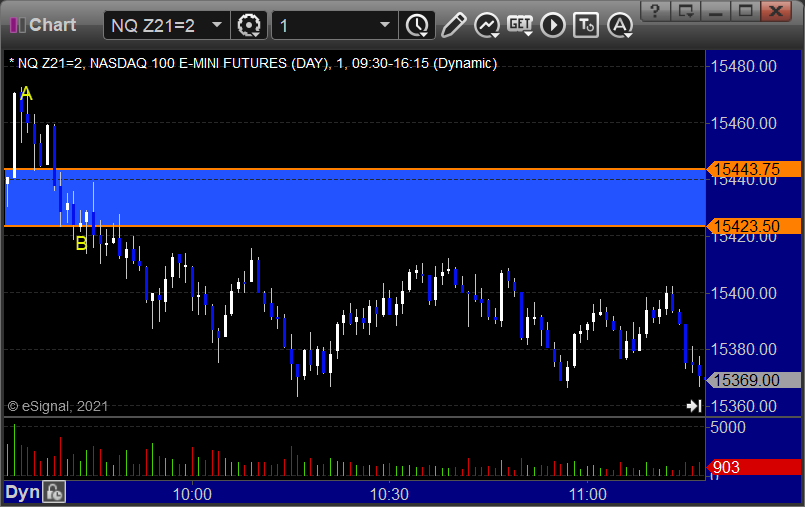
Task: Click the 15380.00 price axis label
Action: click(x=743, y=349)
